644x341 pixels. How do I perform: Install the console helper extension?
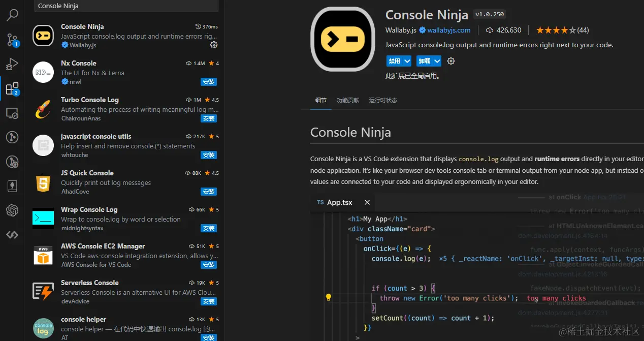209,337
